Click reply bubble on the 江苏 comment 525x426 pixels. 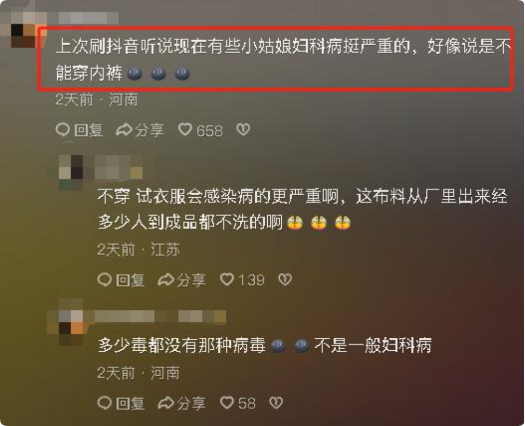tap(104, 280)
